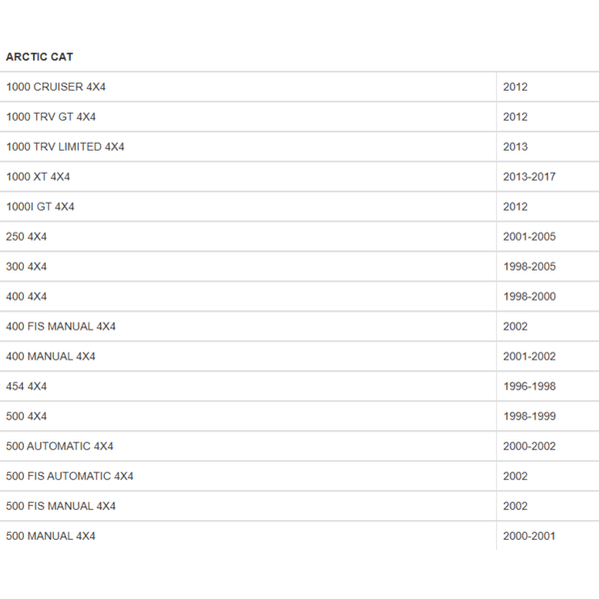
Task: Select the 500 AUTOMATIC 4X4 entry
Action: 60,446
